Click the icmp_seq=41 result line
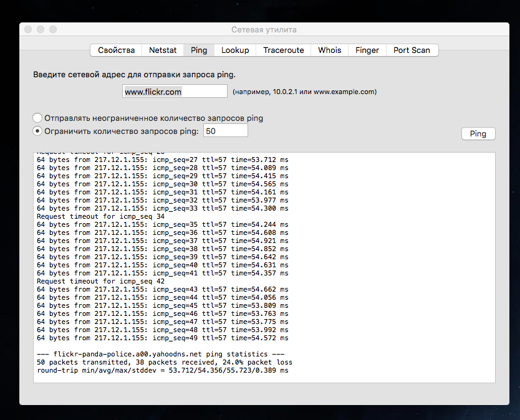The image size is (520, 420). (163, 274)
